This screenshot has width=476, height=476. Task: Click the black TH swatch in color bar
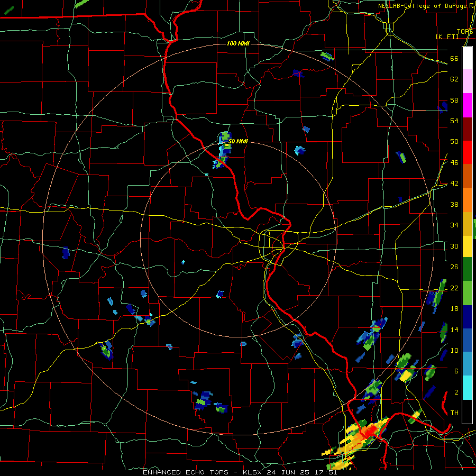click(x=467, y=411)
